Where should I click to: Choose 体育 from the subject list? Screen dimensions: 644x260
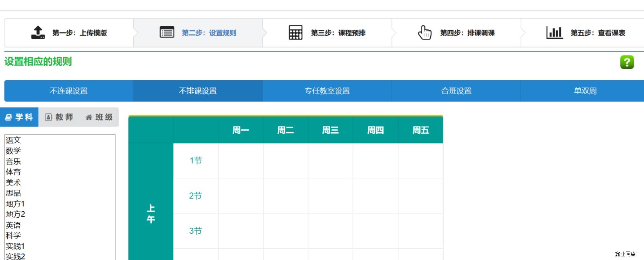pos(13,172)
